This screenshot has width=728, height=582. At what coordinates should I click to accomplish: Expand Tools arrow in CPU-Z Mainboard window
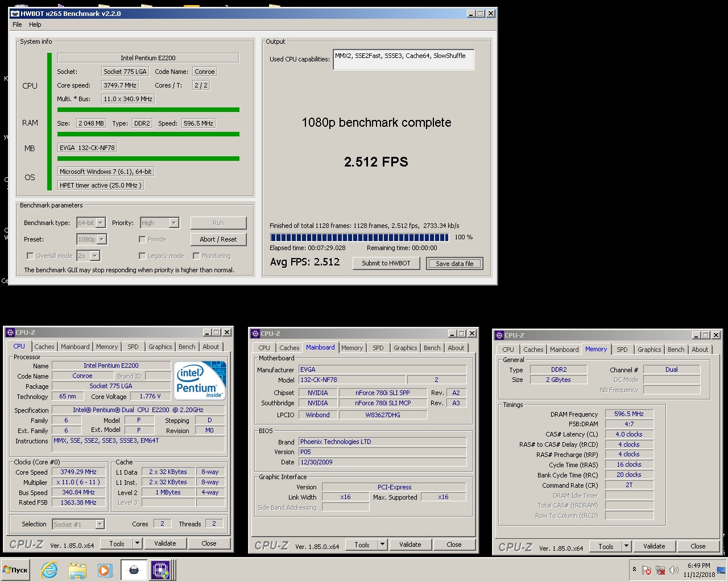click(382, 544)
